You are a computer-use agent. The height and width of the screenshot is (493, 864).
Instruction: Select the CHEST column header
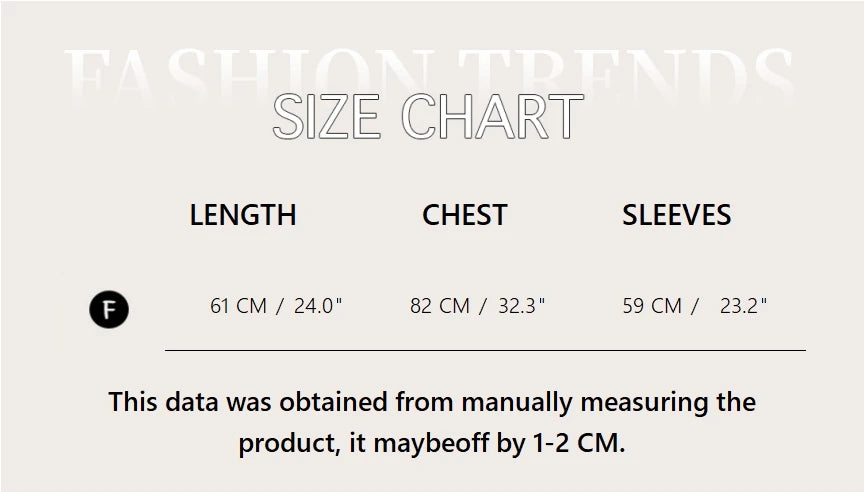(464, 215)
